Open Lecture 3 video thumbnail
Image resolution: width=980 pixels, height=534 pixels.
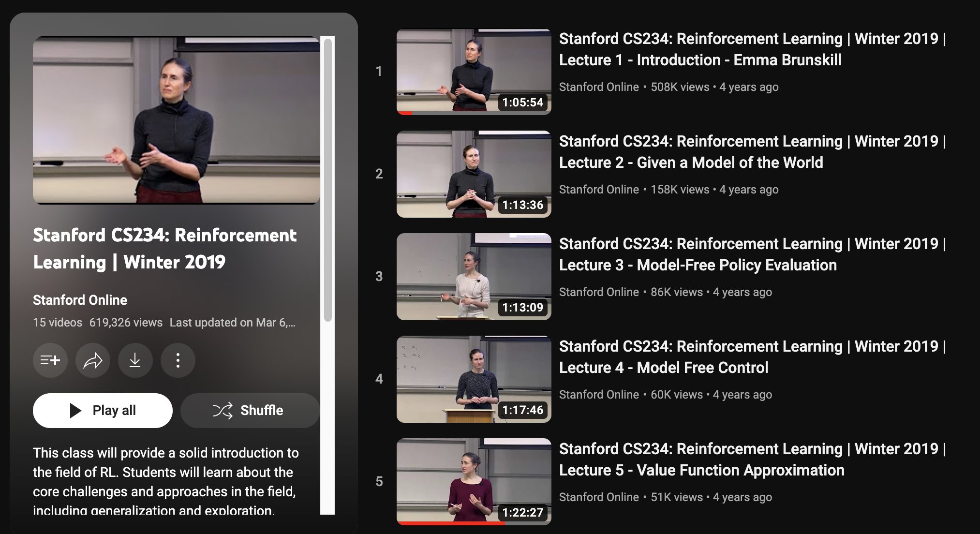pyautogui.click(x=474, y=277)
